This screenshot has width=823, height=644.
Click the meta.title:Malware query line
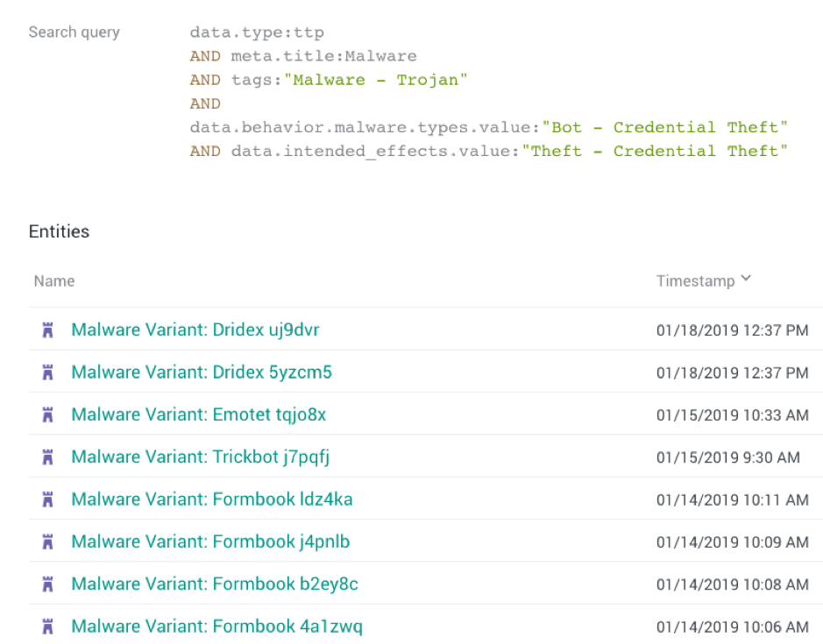323,56
